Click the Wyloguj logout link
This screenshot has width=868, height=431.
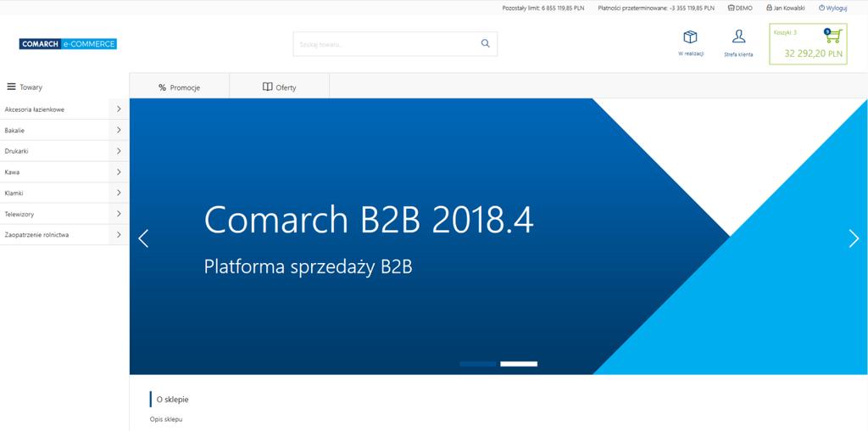[x=837, y=8]
